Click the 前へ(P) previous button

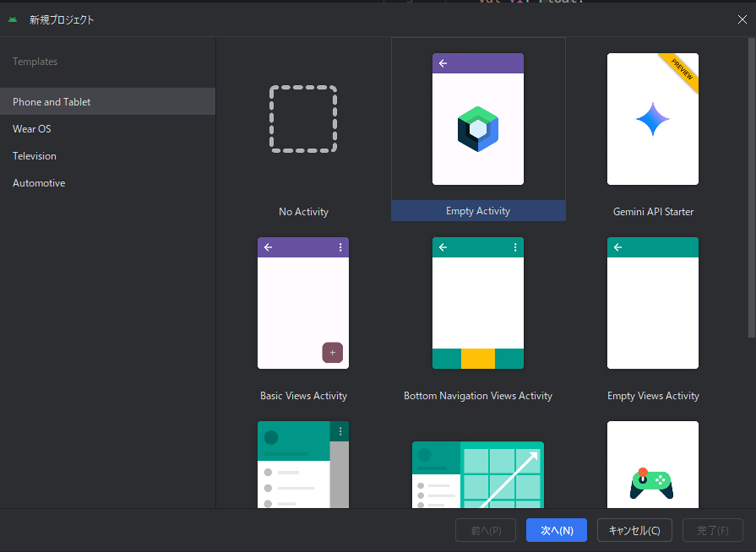[486, 530]
